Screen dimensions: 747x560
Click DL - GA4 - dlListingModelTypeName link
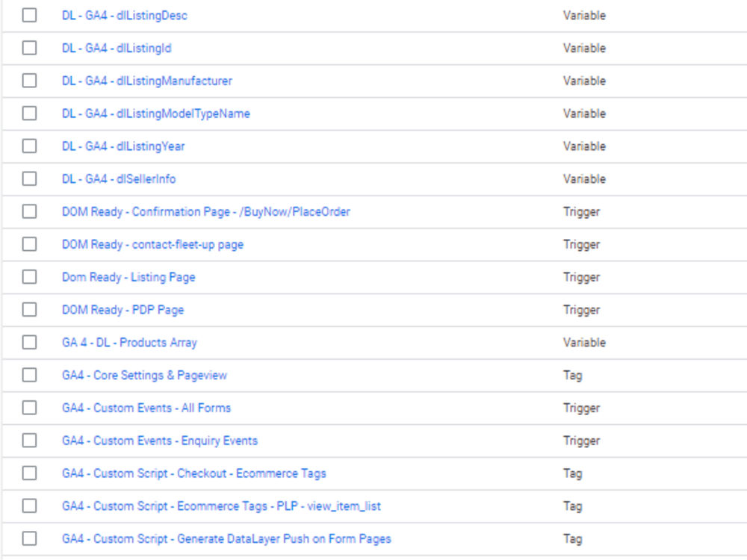coord(156,113)
